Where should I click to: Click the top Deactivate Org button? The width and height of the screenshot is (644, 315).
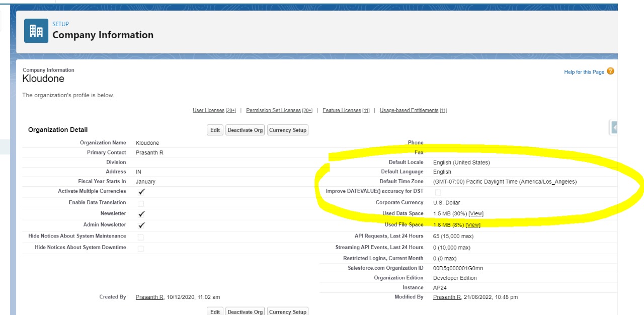click(x=245, y=130)
